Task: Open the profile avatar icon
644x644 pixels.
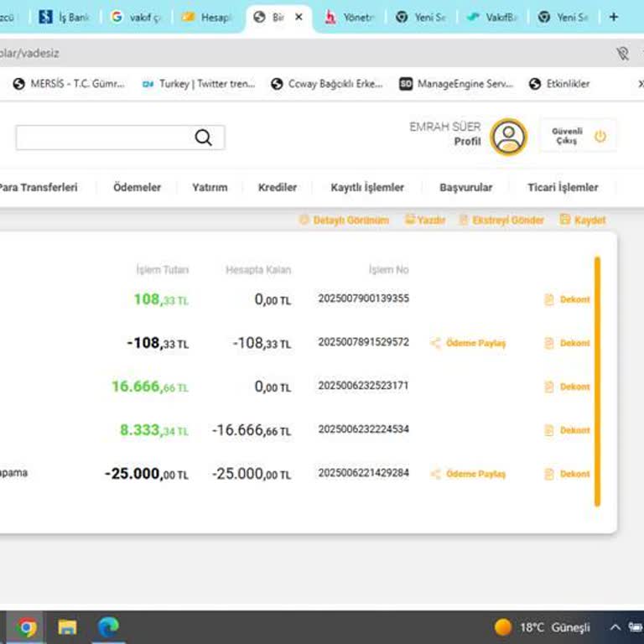Action: (508, 137)
